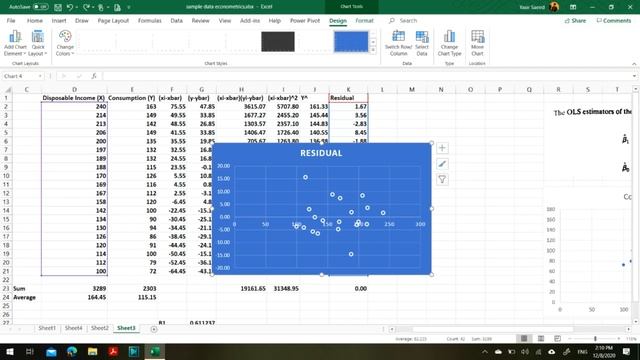Select the Sheet3 tab
Screen dimensions: 640x360
(x=126, y=328)
